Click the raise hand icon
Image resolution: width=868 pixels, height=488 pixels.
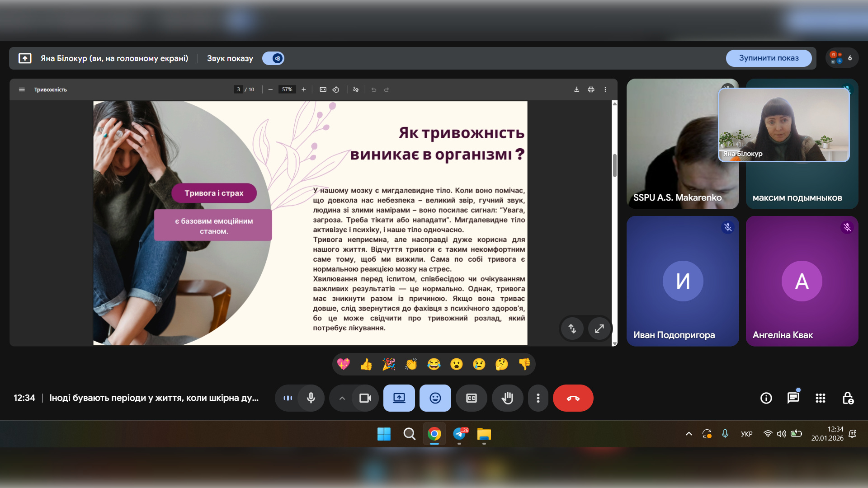click(507, 398)
